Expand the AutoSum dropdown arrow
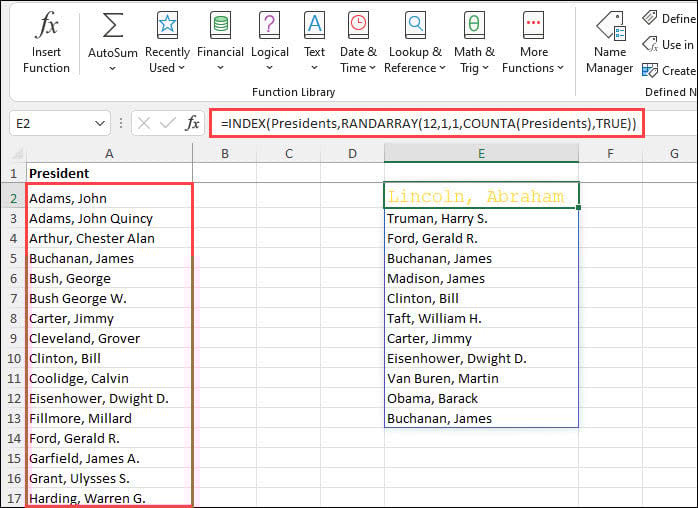Image resolution: width=698 pixels, height=508 pixels. (113, 69)
